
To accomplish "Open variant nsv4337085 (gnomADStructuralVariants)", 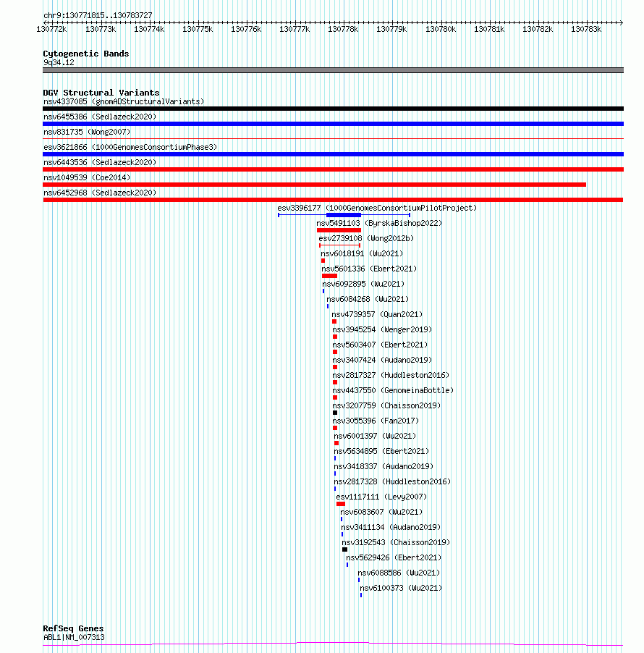I will pyautogui.click(x=124, y=101).
